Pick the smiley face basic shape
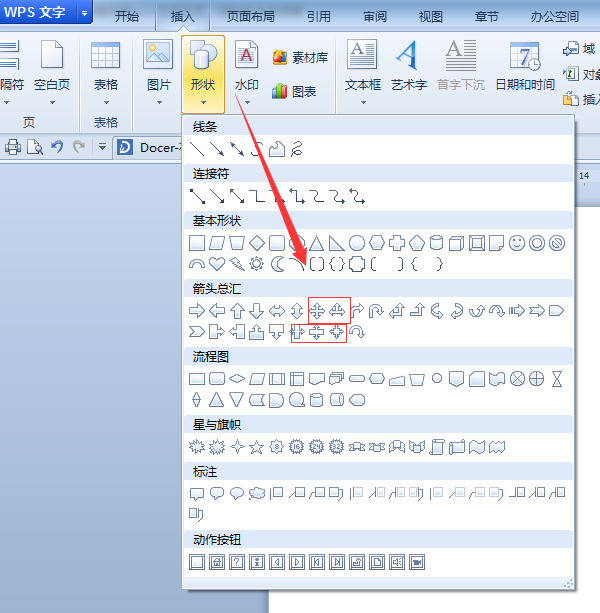Screen dimensions: 600x613 click(x=517, y=243)
